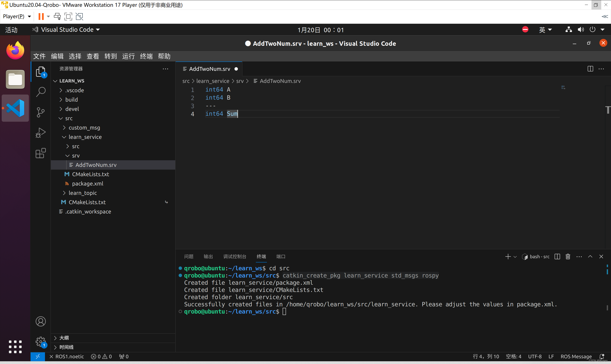
Task: Open terminal panel more actions ellipsis
Action: point(579,257)
